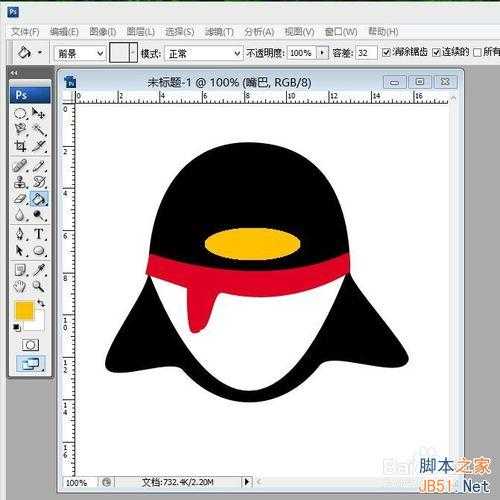Select the Eyedropper tool

pos(39,270)
